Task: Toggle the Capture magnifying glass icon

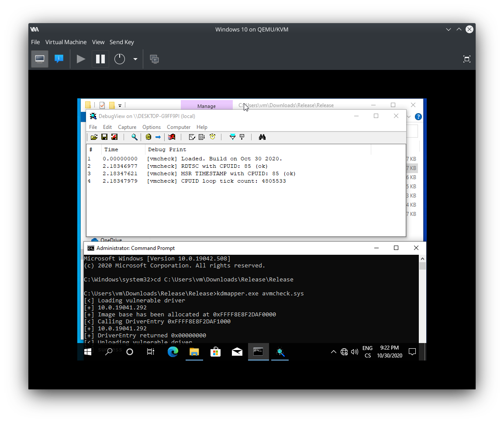Action: 135,137
